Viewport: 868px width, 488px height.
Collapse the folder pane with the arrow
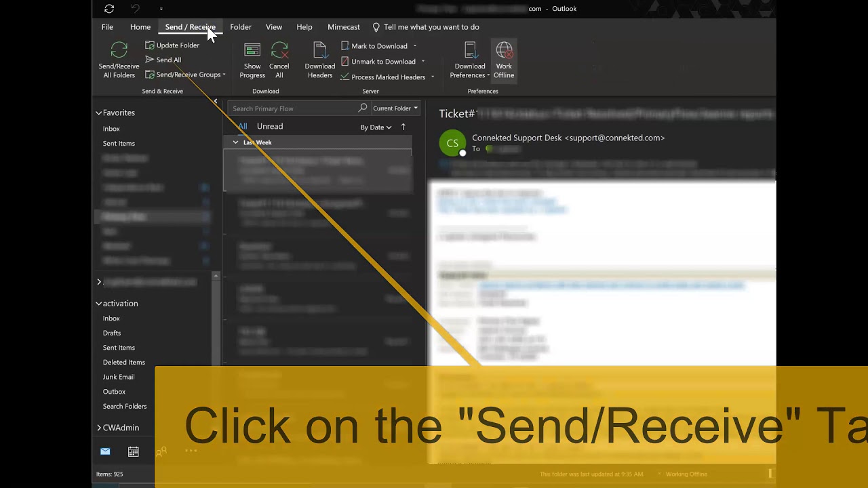(x=216, y=102)
